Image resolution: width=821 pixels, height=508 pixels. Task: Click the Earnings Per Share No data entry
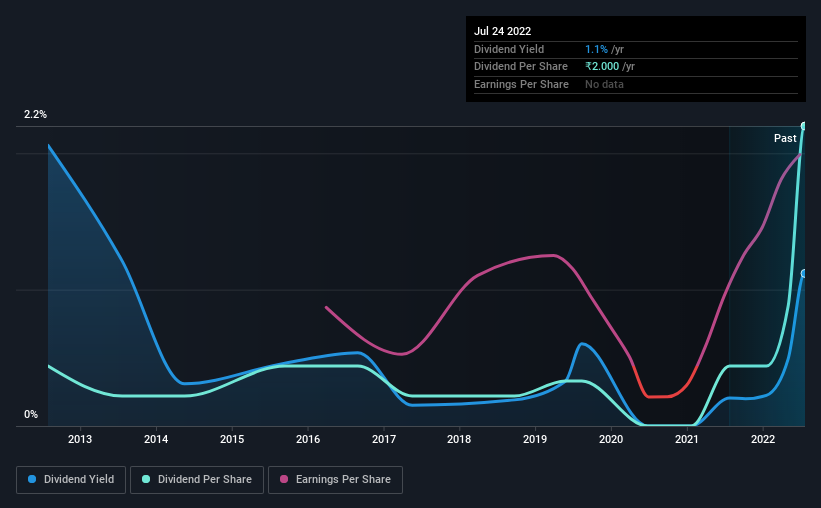(x=604, y=84)
